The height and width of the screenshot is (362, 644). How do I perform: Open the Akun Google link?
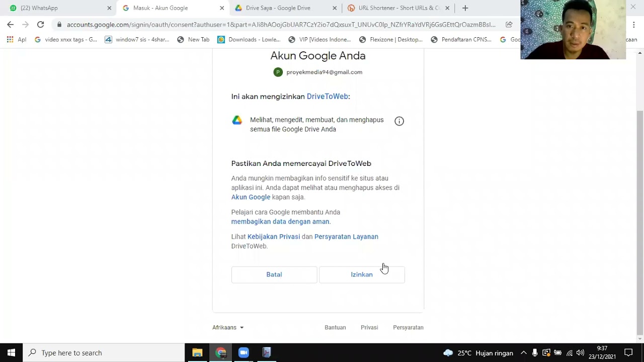pos(251,197)
